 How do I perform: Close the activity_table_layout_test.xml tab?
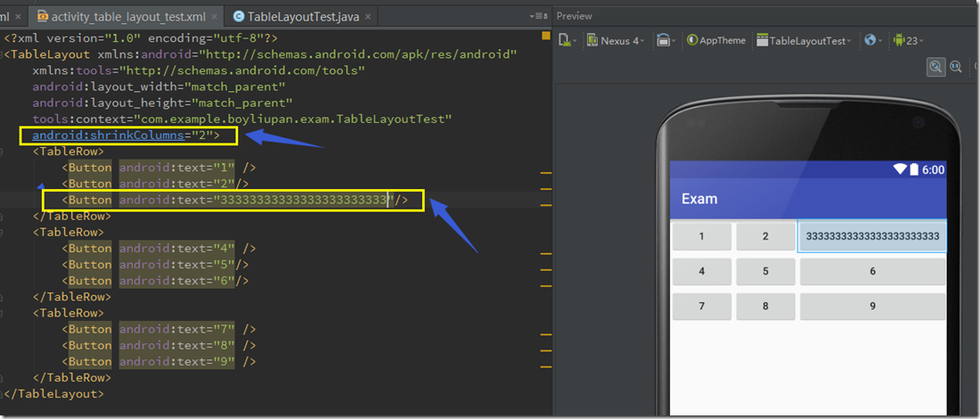click(214, 16)
